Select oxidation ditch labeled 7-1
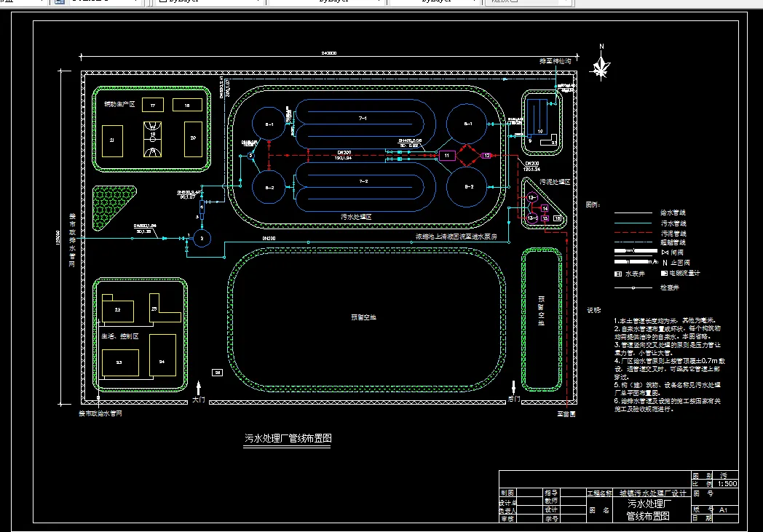The height and width of the screenshot is (532, 763). (365, 124)
